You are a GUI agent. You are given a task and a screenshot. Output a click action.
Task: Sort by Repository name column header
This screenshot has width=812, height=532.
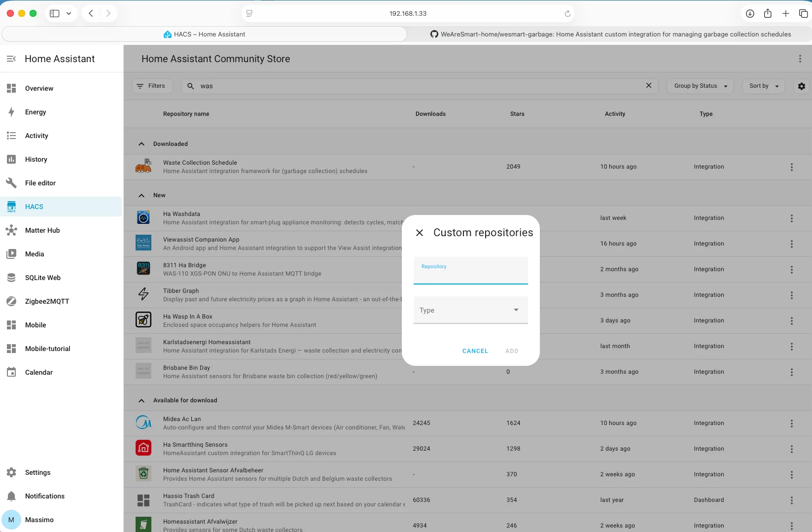coord(186,114)
